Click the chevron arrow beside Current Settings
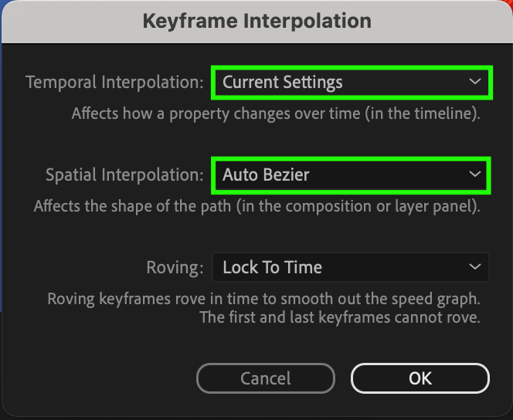 click(474, 83)
